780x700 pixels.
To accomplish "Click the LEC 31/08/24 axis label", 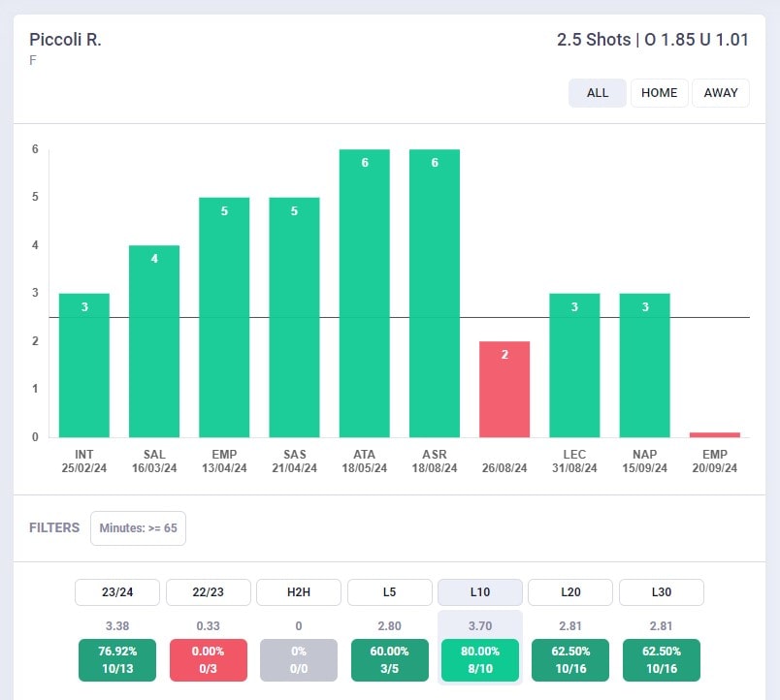I will point(574,461).
